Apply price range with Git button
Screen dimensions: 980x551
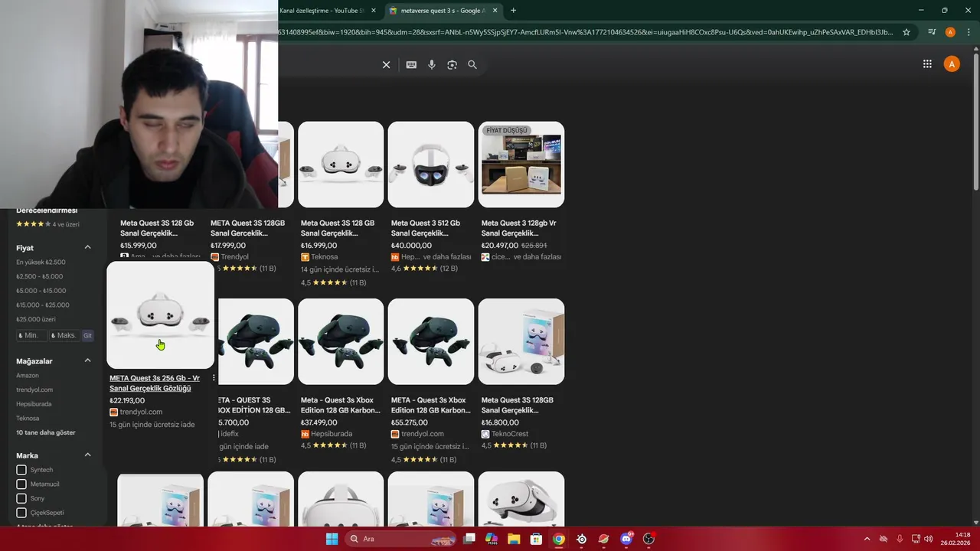coord(88,335)
